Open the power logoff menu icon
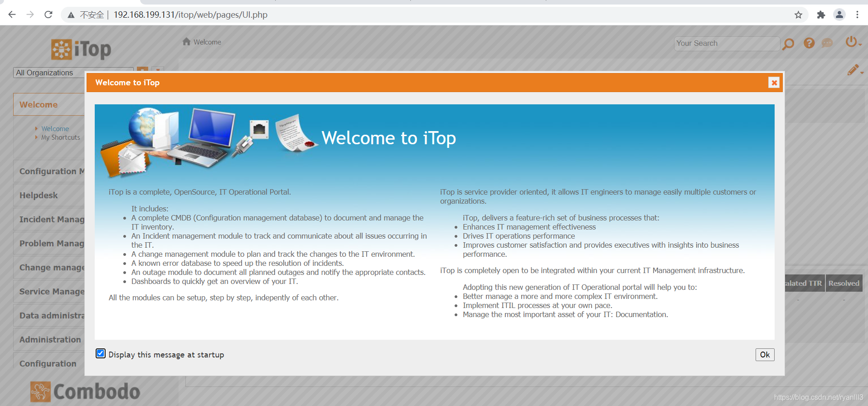The width and height of the screenshot is (868, 406). (853, 42)
